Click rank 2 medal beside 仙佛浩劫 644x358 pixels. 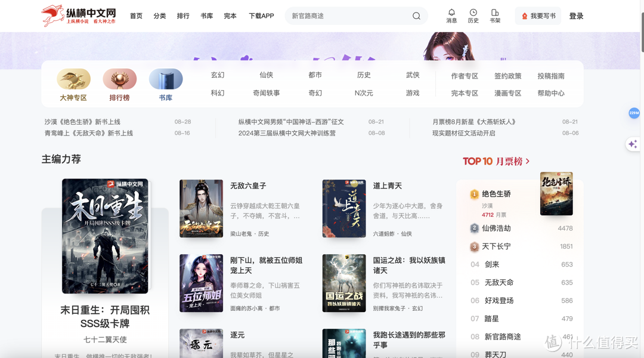pyautogui.click(x=475, y=228)
